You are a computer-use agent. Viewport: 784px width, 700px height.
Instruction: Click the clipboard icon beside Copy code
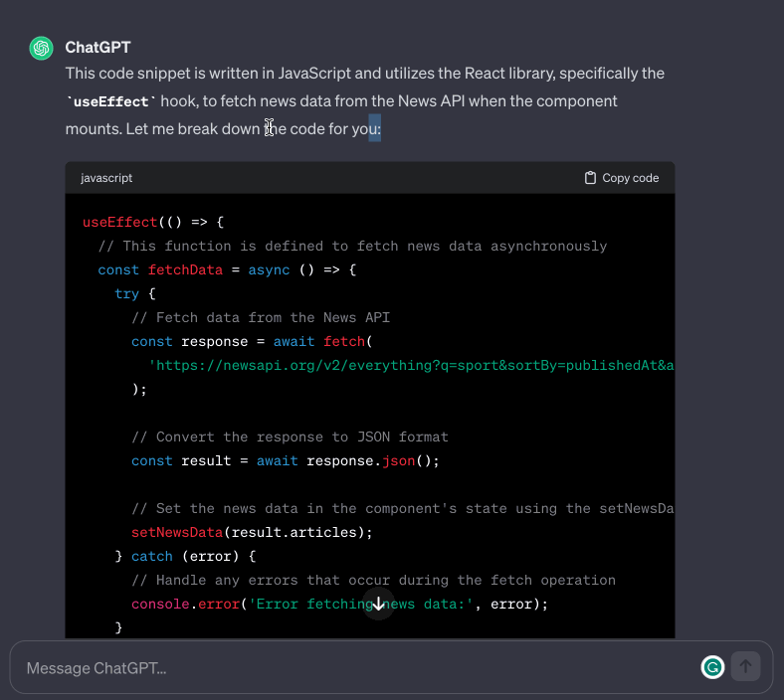tap(590, 178)
